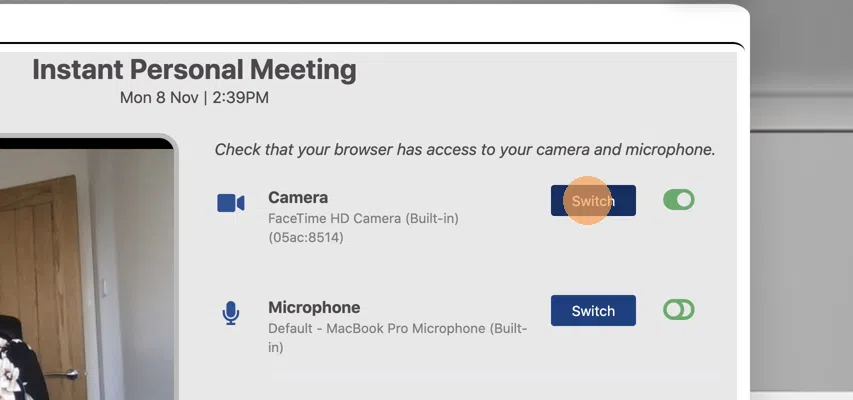Switch the camera device
The height and width of the screenshot is (400, 853).
593,200
